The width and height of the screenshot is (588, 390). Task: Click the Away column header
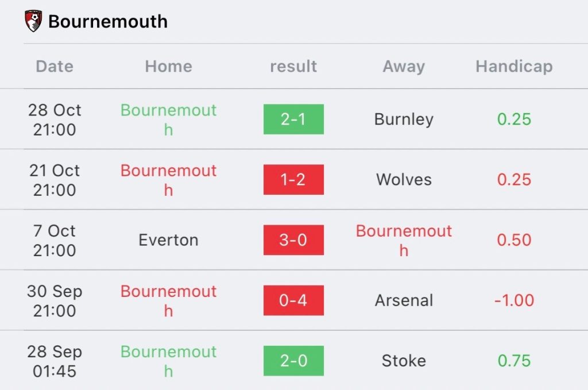click(x=404, y=67)
